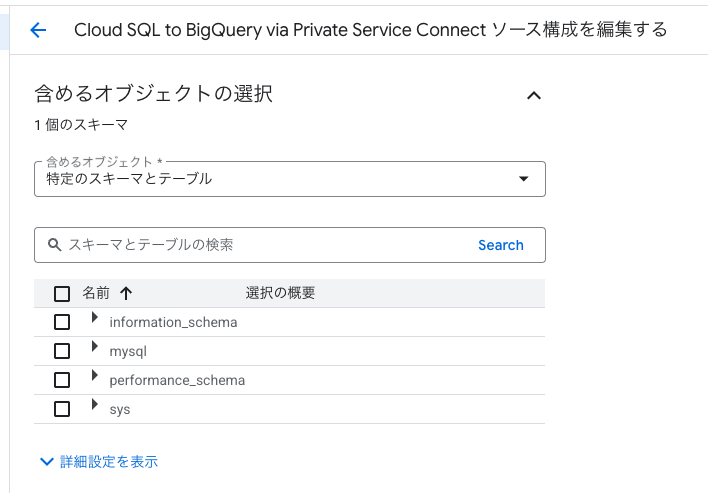Sort by 名前 using the up arrow

point(126,293)
